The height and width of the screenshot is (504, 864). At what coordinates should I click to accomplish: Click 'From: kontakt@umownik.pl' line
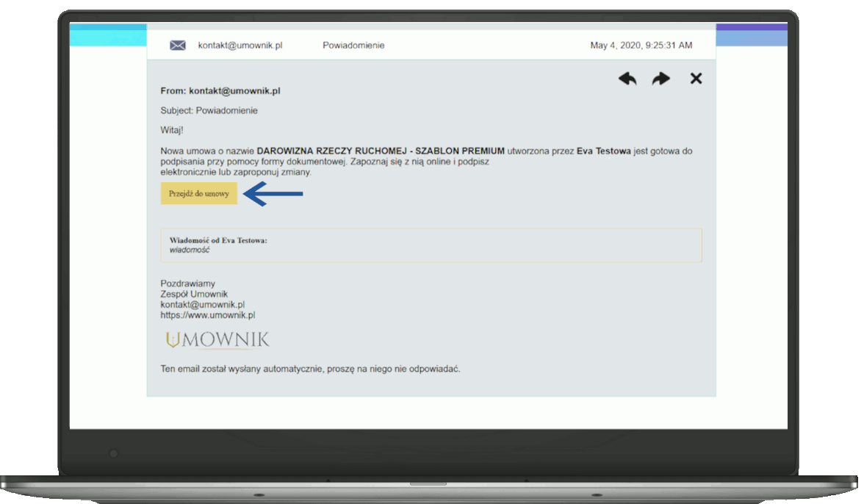pyautogui.click(x=220, y=91)
